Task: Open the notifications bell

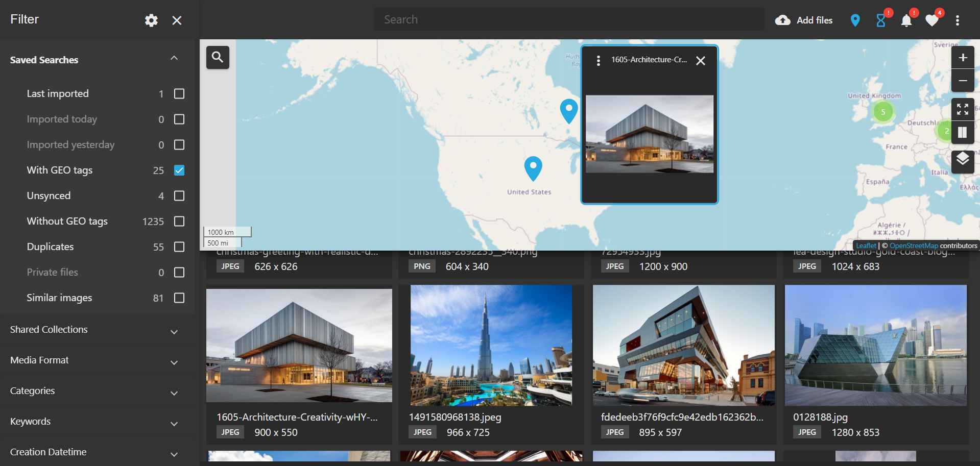Action: point(906,20)
